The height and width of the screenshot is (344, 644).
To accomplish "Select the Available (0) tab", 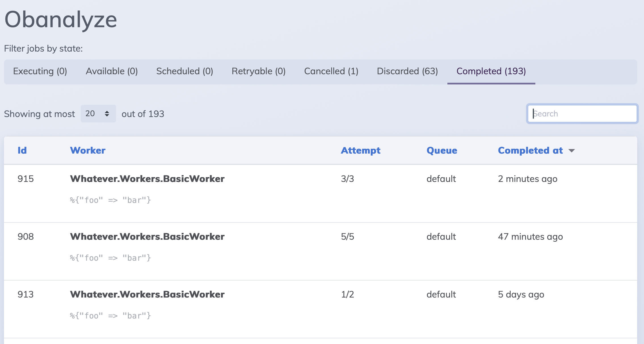I will 112,71.
